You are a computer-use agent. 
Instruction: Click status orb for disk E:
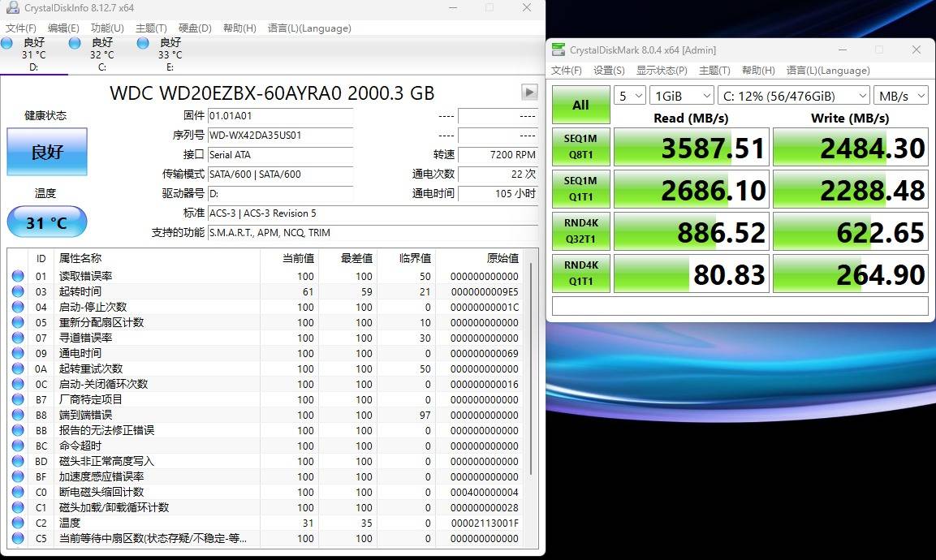pos(144,43)
